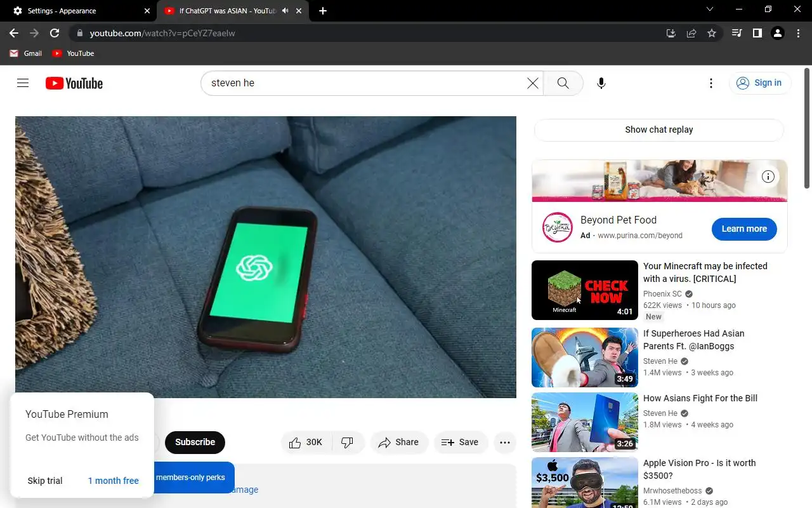Open the Superheroes Asian Parents video thumbnail
Viewport: 812px width, 508px height.
[585, 358]
